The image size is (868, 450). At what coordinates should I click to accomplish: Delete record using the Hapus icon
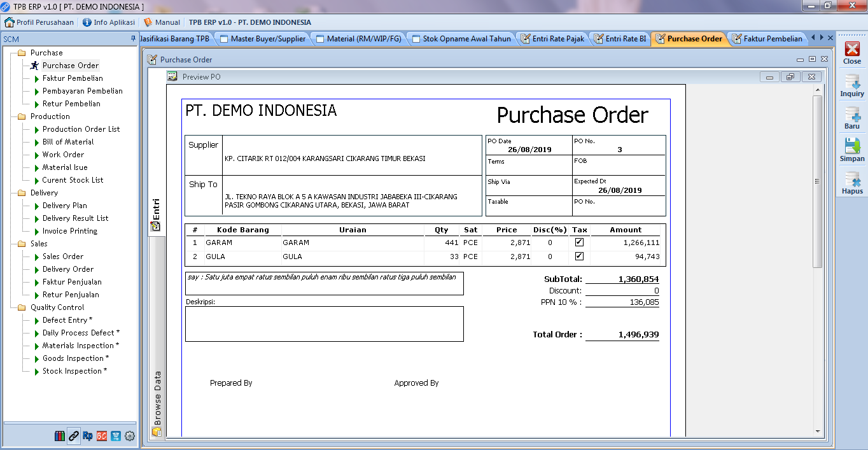click(852, 180)
